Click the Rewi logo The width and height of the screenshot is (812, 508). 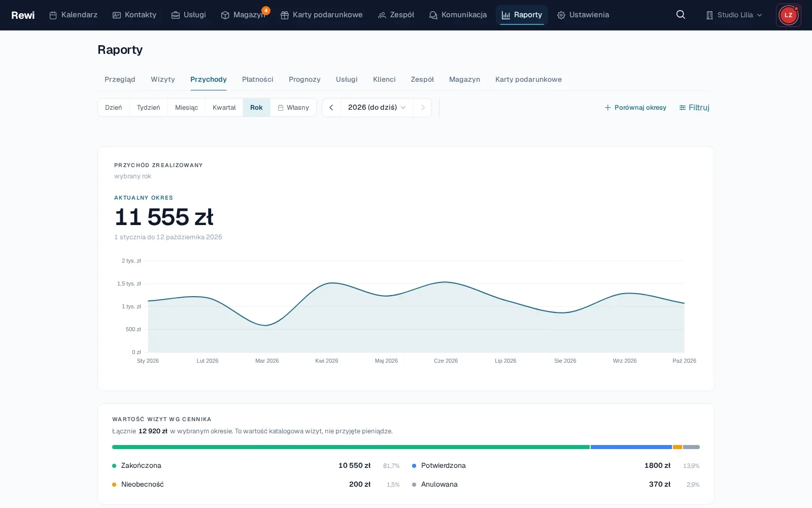pos(23,15)
